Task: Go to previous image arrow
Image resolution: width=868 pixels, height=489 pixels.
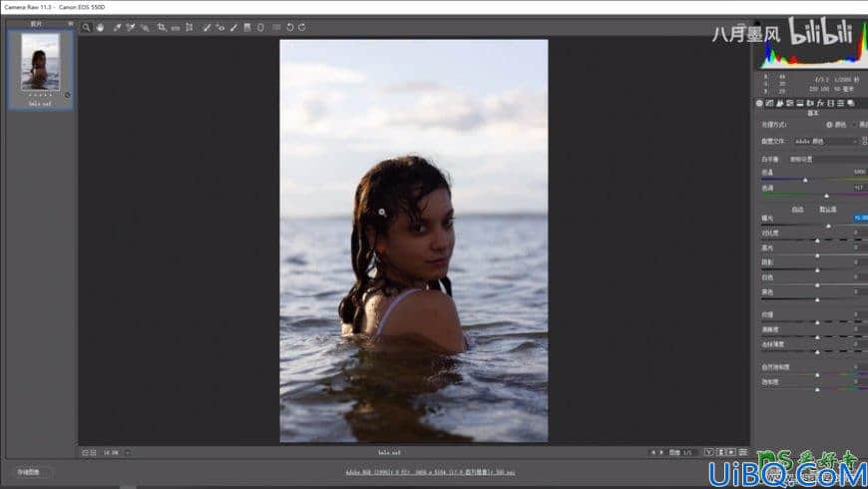Action: point(653,452)
